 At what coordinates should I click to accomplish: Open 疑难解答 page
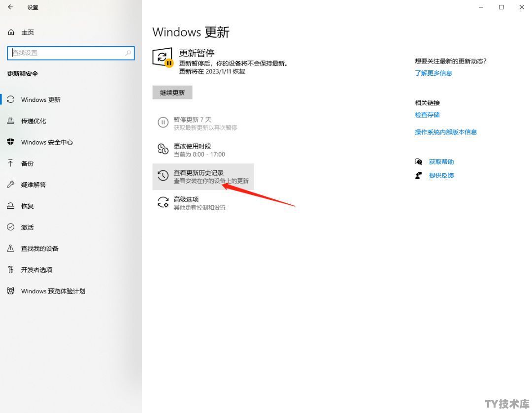(x=70, y=185)
